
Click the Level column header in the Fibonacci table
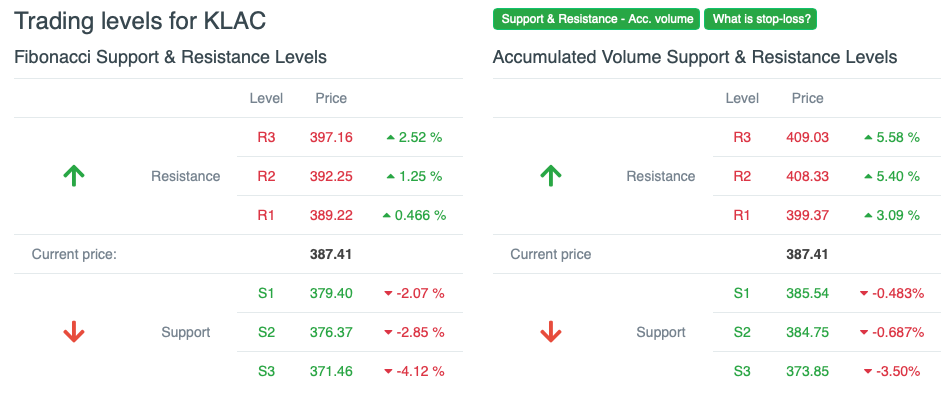266,98
